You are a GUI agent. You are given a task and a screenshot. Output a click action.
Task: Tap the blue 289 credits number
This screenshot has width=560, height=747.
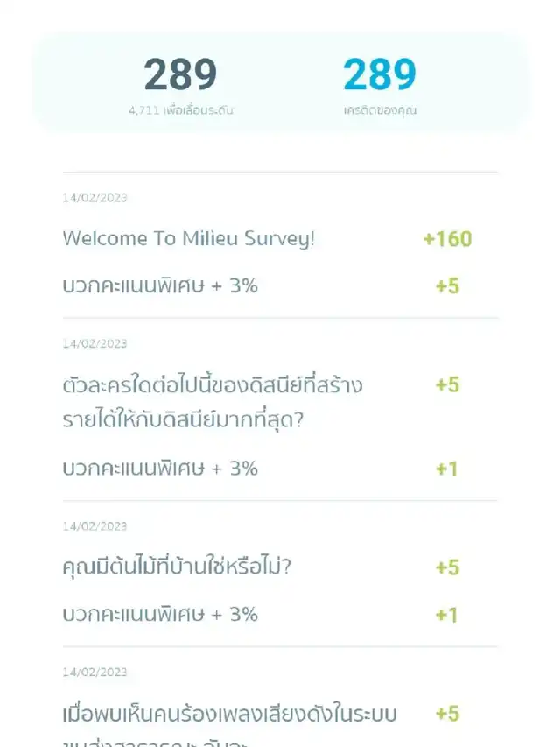tap(379, 75)
